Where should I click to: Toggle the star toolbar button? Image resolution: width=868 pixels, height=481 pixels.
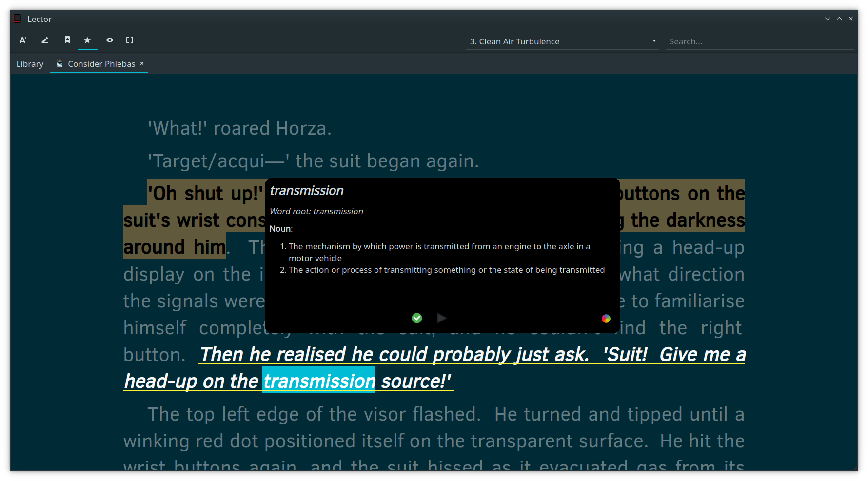pyautogui.click(x=87, y=40)
